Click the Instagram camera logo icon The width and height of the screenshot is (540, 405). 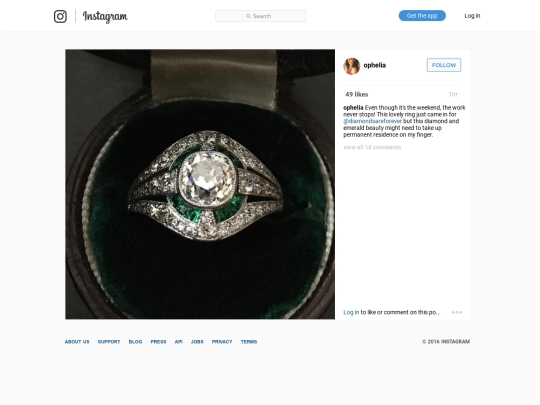pos(60,16)
